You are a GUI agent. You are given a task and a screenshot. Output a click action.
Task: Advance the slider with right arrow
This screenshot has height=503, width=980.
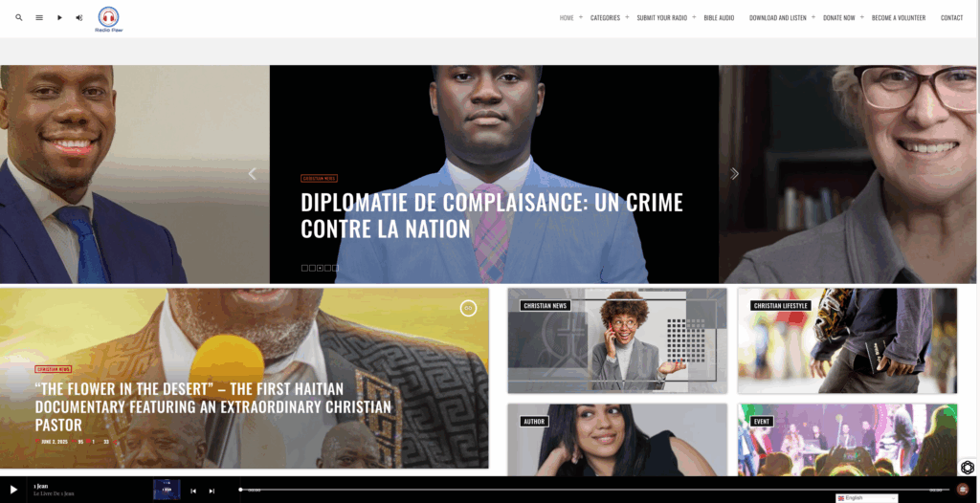pyautogui.click(x=734, y=174)
